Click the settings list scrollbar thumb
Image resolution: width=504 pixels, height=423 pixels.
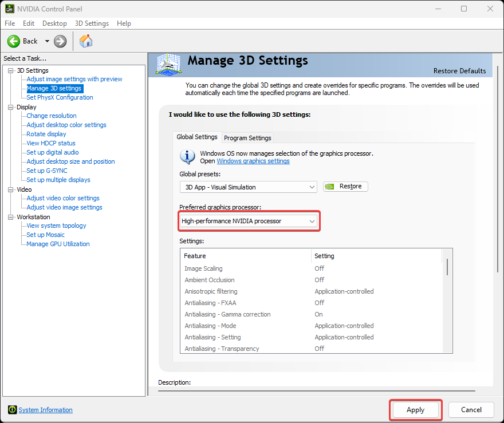click(447, 267)
